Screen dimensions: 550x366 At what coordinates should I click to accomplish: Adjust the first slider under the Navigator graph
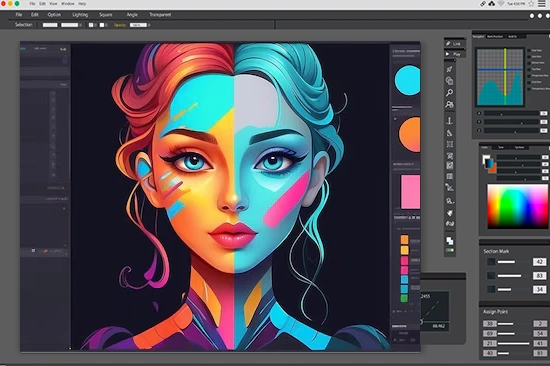tap(511, 113)
